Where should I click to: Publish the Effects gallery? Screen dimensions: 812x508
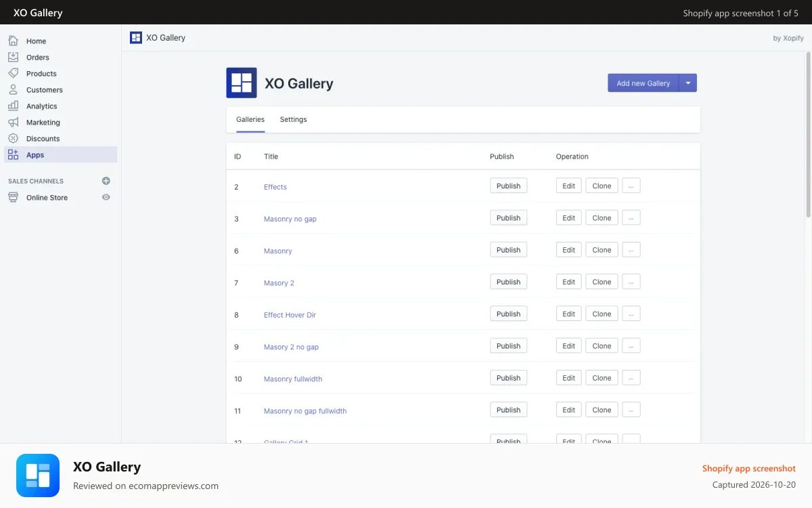[508, 186]
